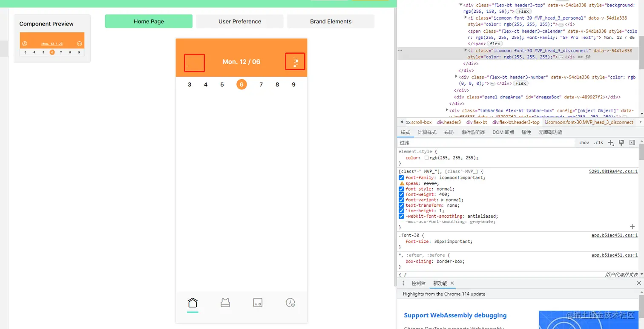Open app.b51ac451.css:1 link beside .font-30
644x329 pixels.
615,235
